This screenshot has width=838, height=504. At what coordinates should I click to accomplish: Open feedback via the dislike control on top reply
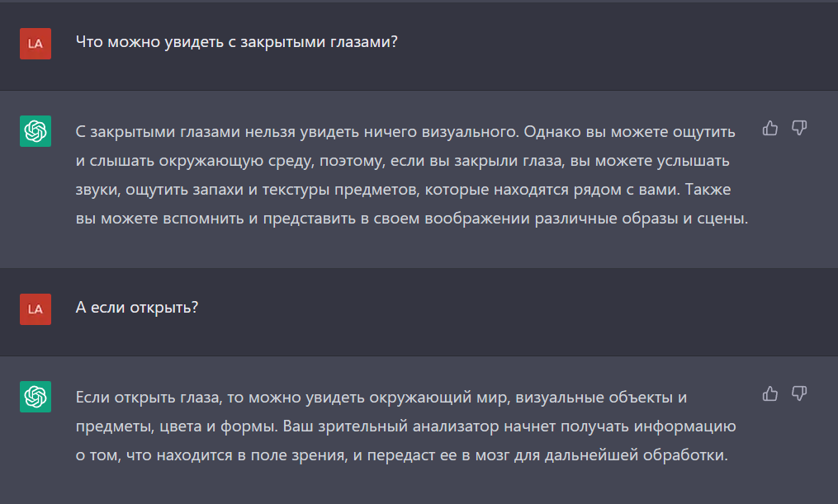798,129
